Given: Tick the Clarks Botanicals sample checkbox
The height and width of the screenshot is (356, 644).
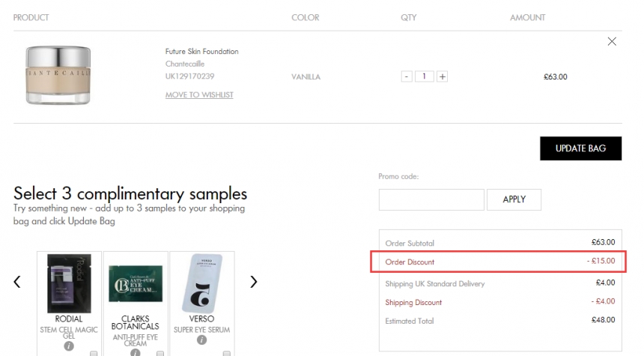Looking at the screenshot, I should 160,353.
